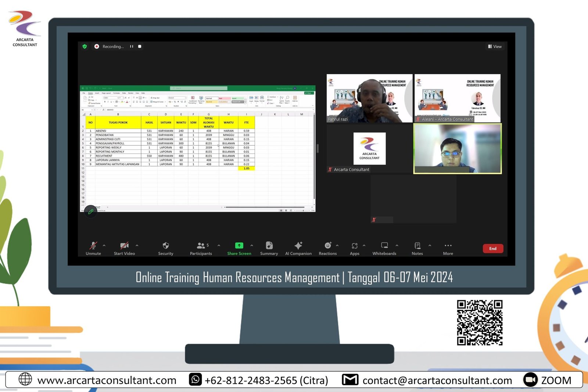588x392 pixels.
Task: Open Notes in Zoom toolbar
Action: point(417,248)
